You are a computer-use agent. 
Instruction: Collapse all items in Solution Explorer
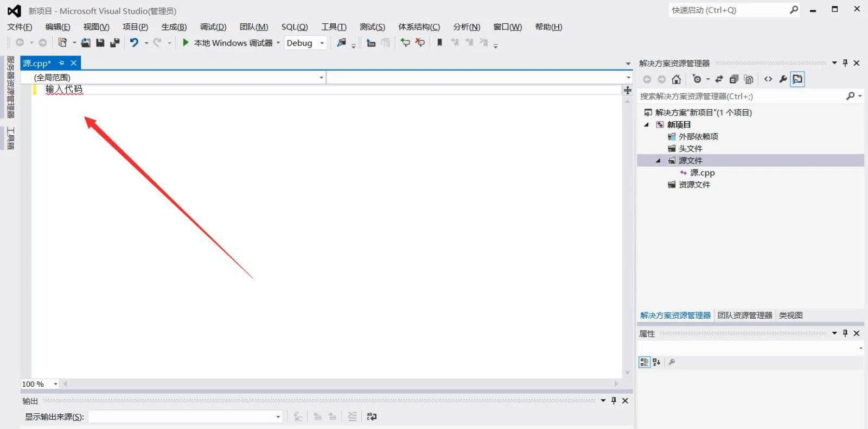[x=733, y=79]
